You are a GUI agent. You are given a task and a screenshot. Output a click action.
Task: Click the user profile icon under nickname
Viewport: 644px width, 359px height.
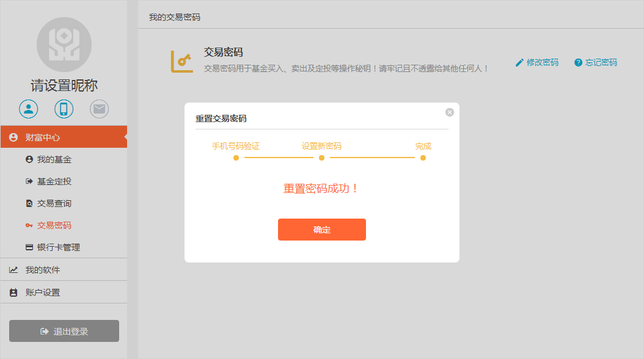pyautogui.click(x=28, y=109)
